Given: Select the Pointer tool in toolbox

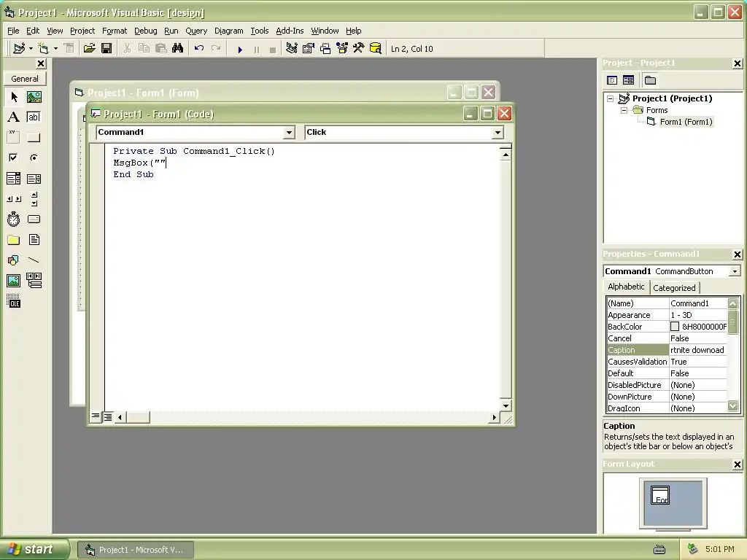Looking at the screenshot, I should [x=14, y=97].
